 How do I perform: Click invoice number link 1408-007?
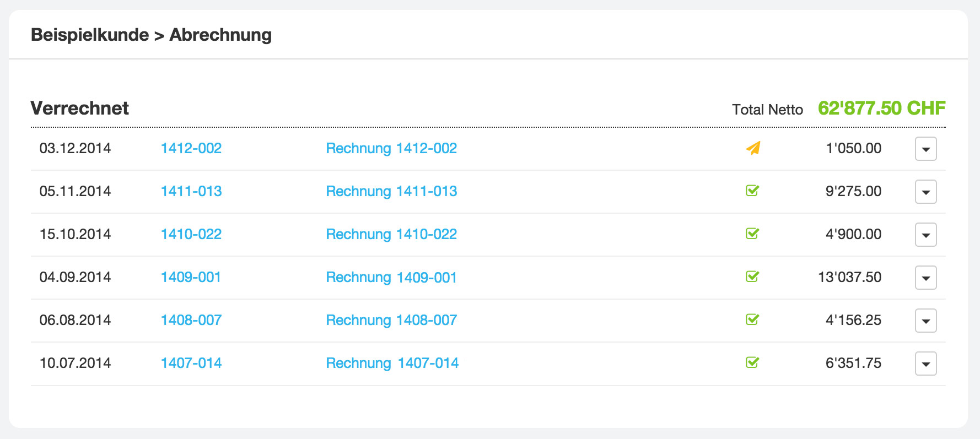click(191, 320)
